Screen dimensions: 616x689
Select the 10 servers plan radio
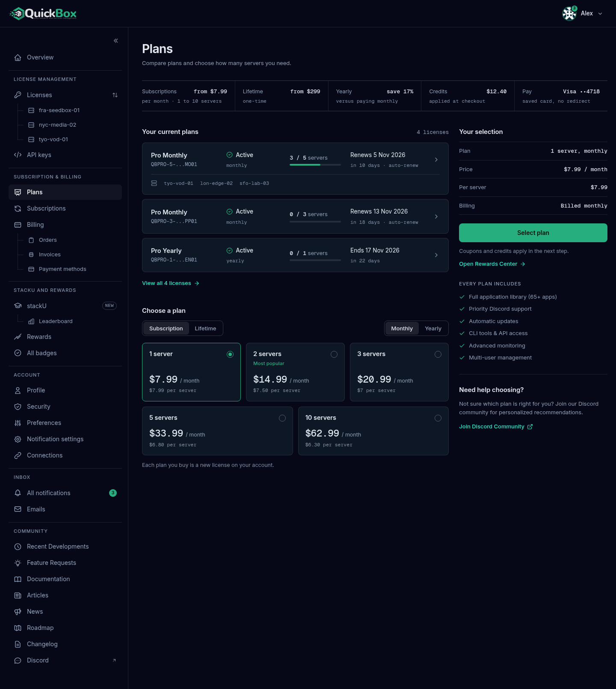coord(438,418)
